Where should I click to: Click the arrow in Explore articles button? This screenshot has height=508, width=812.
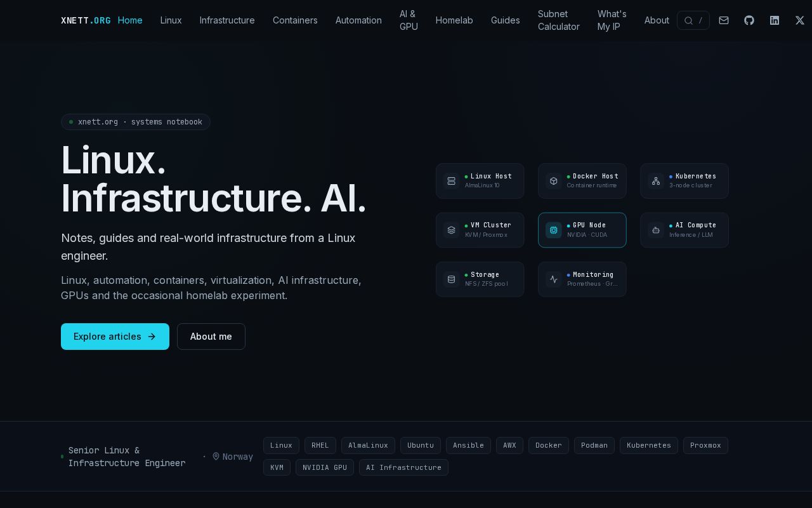[x=152, y=337]
